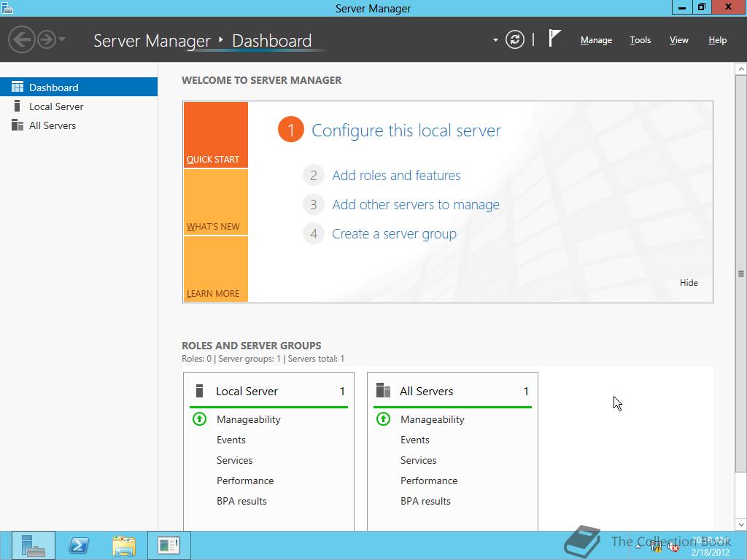This screenshot has width=747, height=560.
Task: Click the Local Server tile count 1
Action: click(342, 392)
